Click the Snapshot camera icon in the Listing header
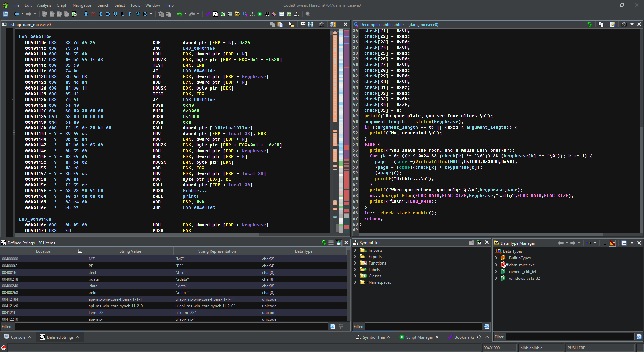The image size is (644, 352). click(x=322, y=24)
